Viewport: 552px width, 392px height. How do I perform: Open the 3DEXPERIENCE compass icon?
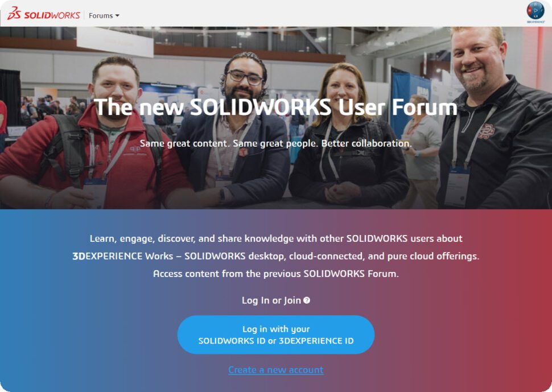tap(535, 10)
